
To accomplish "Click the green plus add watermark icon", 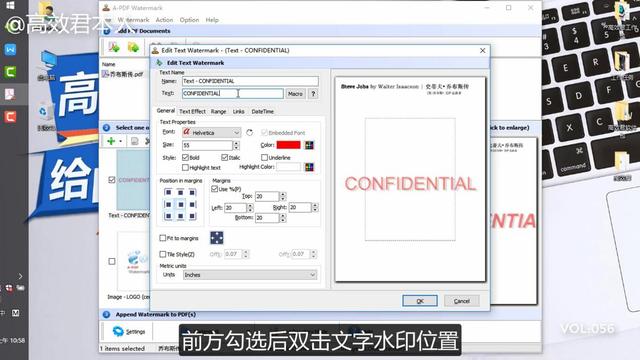I will (x=111, y=141).
